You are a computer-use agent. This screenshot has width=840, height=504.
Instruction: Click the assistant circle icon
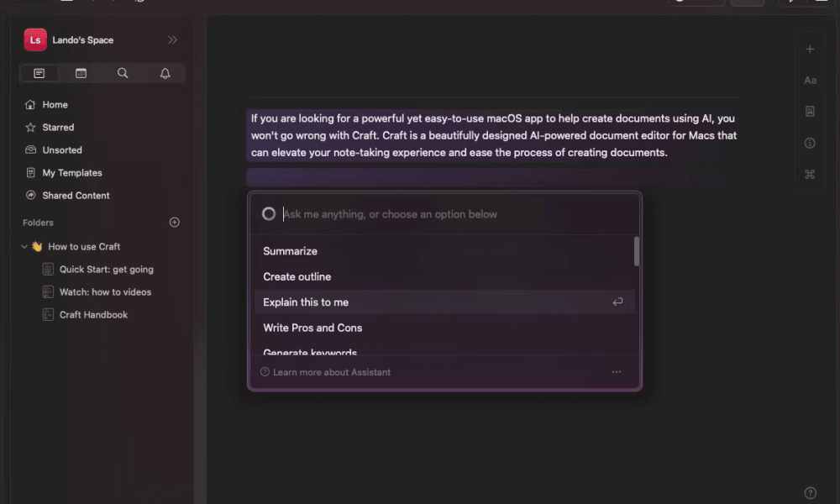(269, 214)
